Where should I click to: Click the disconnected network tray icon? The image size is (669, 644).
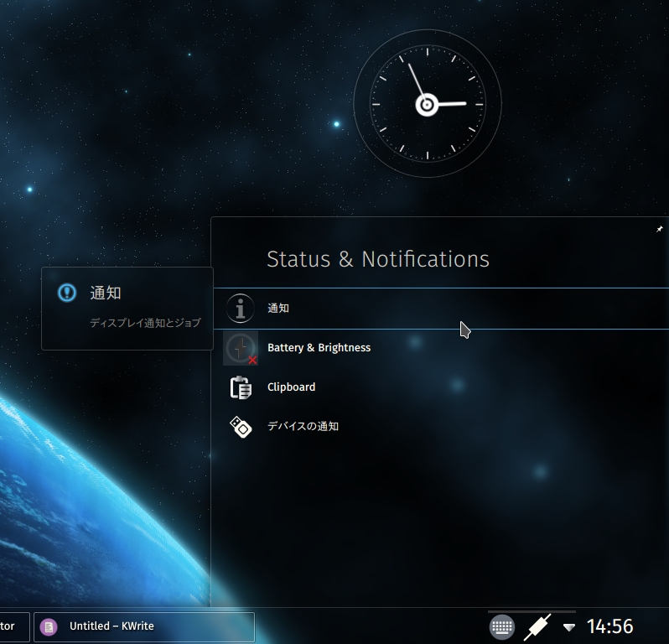[537, 627]
